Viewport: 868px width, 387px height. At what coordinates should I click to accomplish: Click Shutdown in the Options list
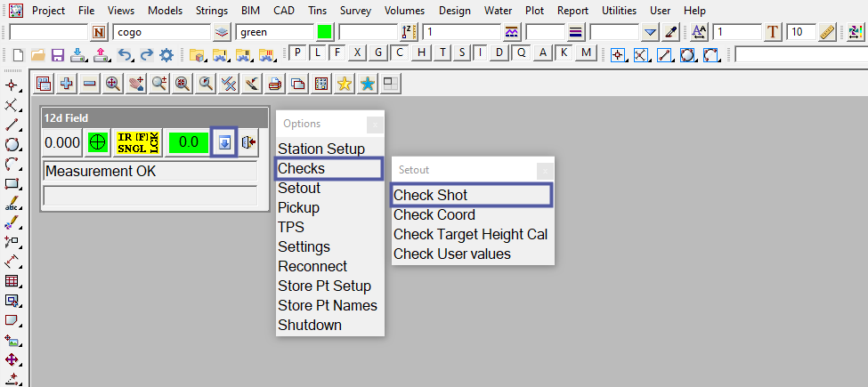coord(310,325)
